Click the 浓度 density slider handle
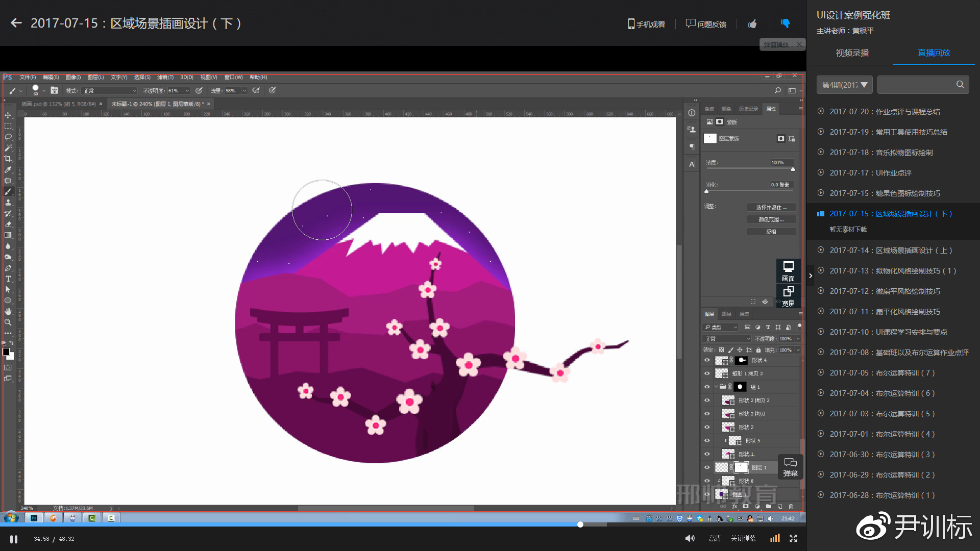The image size is (980, 551). click(x=793, y=169)
